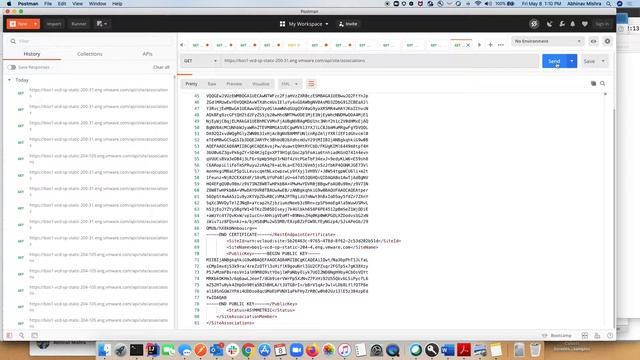Show notifications bell icon
Image resolution: width=640 pixels, height=360 pixels.
pyautogui.click(x=573, y=24)
